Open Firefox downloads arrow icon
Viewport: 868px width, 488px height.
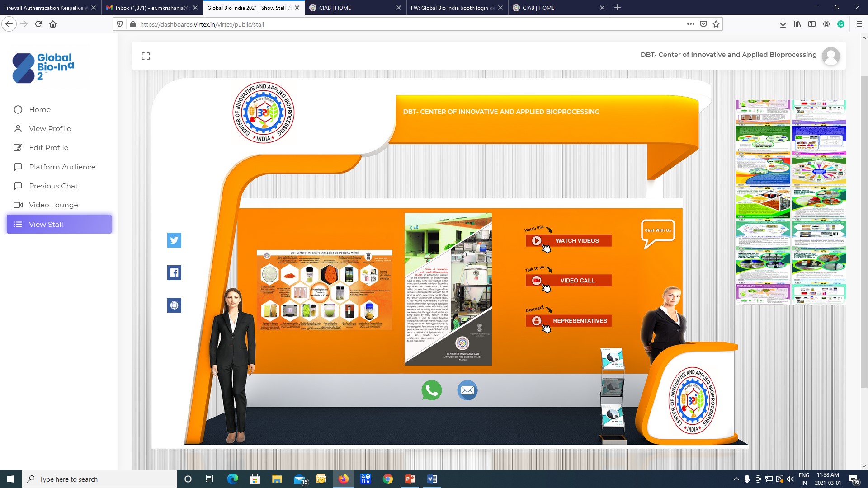click(783, 24)
